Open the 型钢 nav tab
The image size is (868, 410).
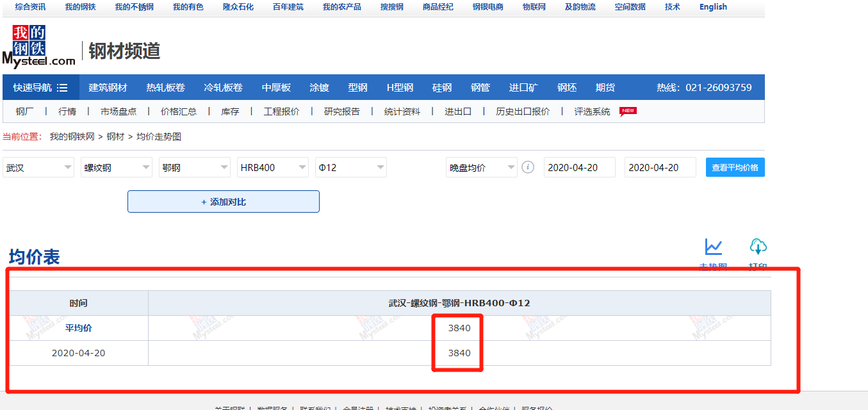(357, 87)
